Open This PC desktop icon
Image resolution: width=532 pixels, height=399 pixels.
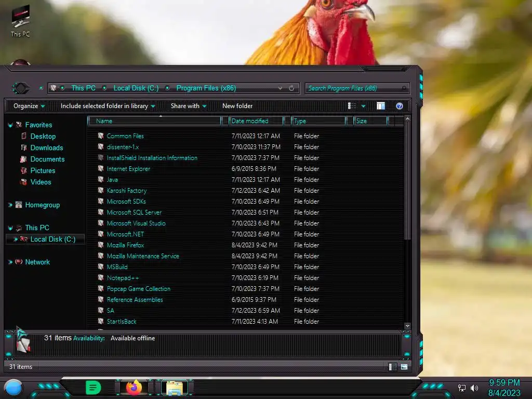click(x=20, y=20)
